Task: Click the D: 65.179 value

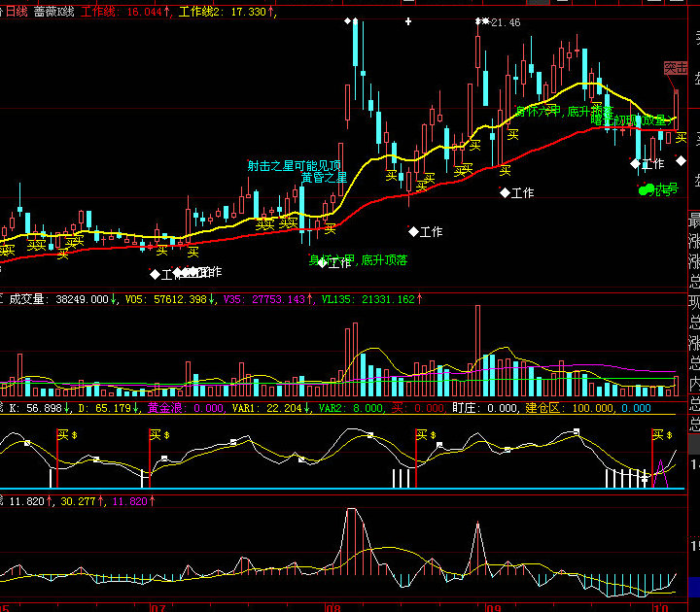Action: point(109,408)
